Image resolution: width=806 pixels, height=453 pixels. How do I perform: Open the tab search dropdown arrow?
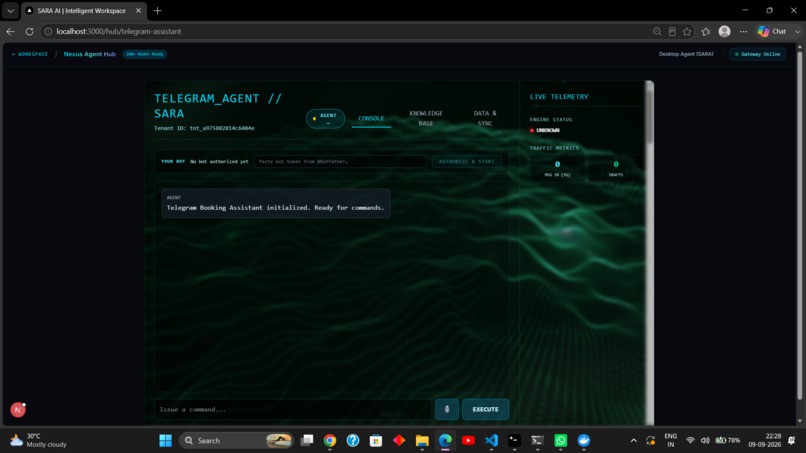[10, 10]
